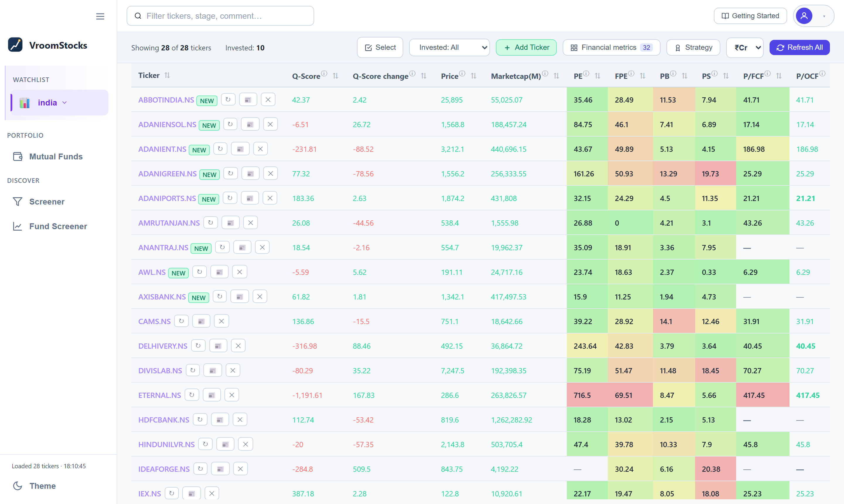Viewport: 844px width, 504px height.
Task: Click HDFCBANK.NS marketcap 1,262,282.92
Action: pyautogui.click(x=511, y=420)
